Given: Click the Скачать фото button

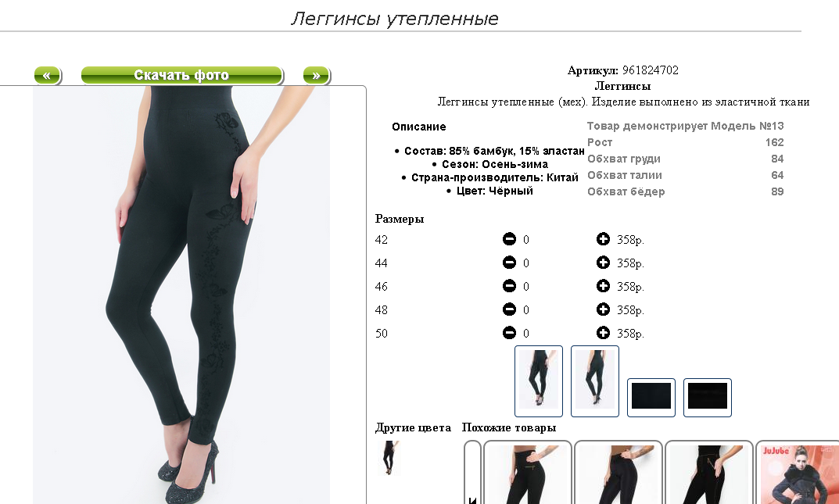Looking at the screenshot, I should (x=181, y=75).
